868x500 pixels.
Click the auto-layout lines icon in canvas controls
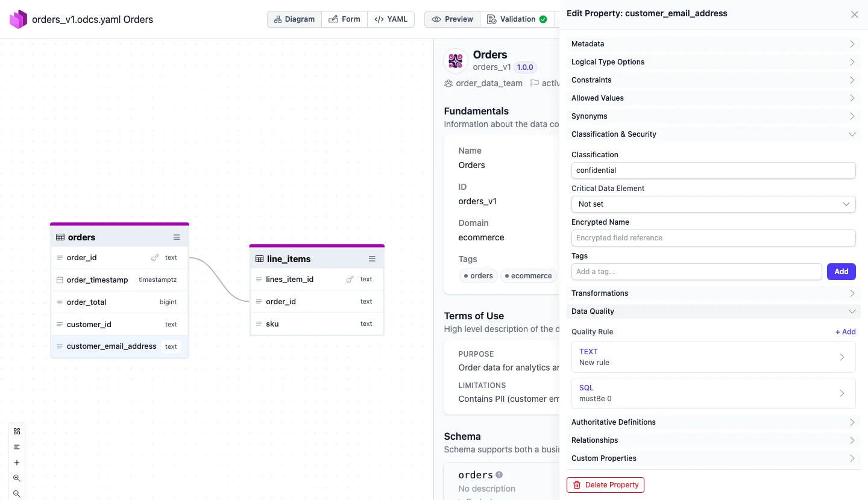coord(17,447)
